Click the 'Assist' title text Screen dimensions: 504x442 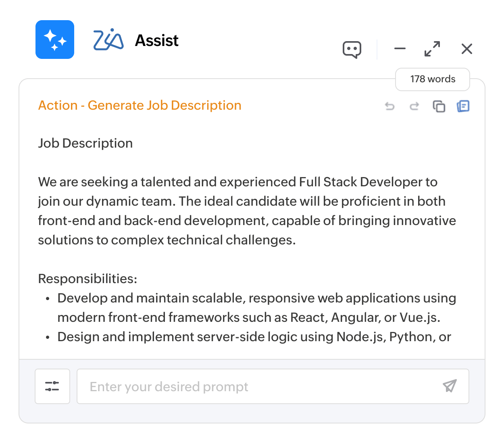click(x=156, y=40)
